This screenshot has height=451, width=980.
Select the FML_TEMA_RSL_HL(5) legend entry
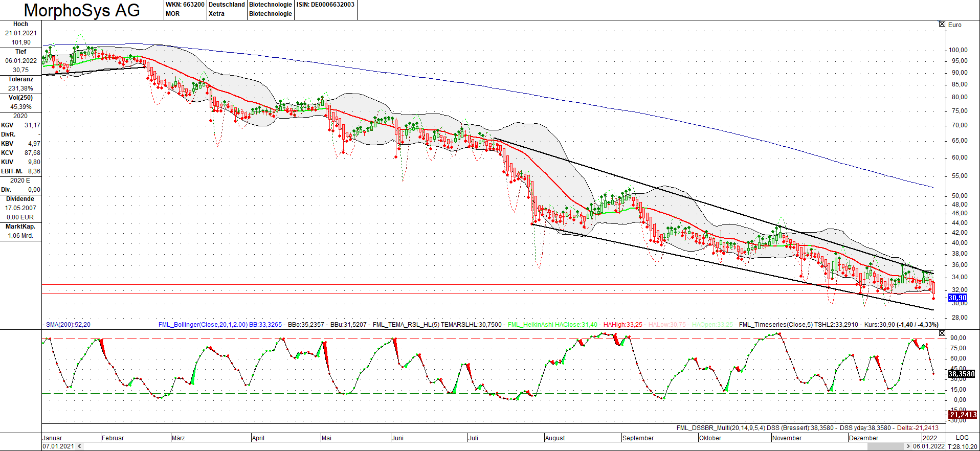[x=437, y=325]
